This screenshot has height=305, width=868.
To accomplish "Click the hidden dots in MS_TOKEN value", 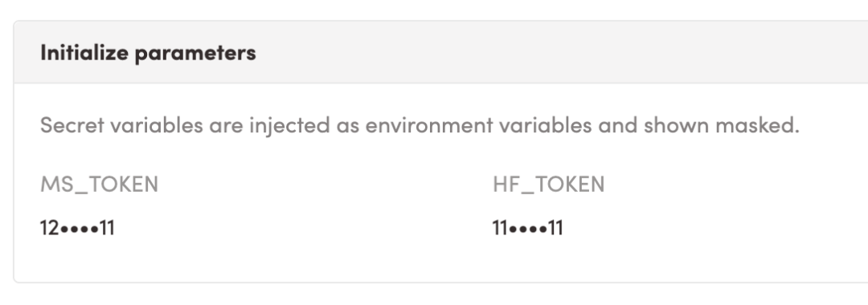I will 79,228.
